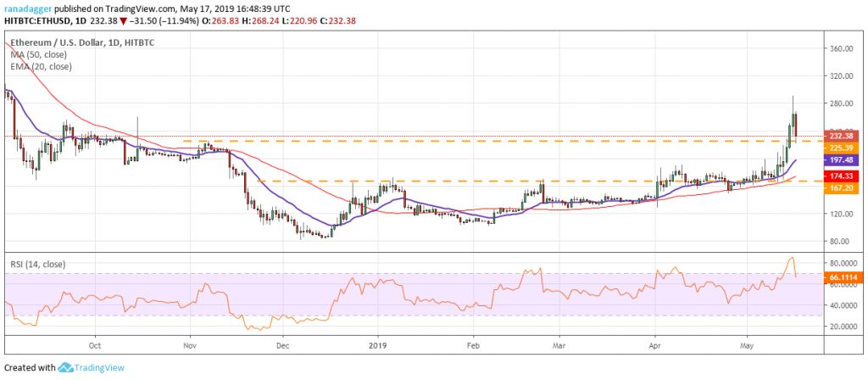Click the red 174.33 MA value tag
868x380 pixels.
tap(844, 175)
